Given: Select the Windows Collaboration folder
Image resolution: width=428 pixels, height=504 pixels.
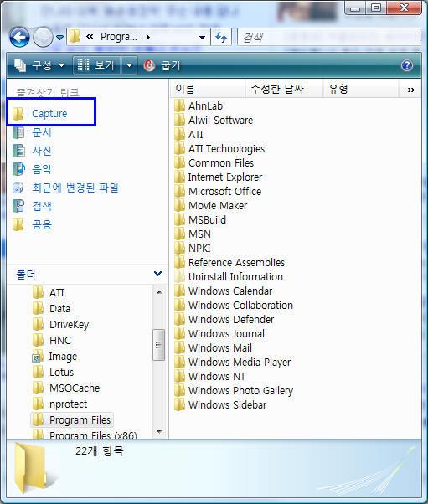Looking at the screenshot, I should coord(234,305).
